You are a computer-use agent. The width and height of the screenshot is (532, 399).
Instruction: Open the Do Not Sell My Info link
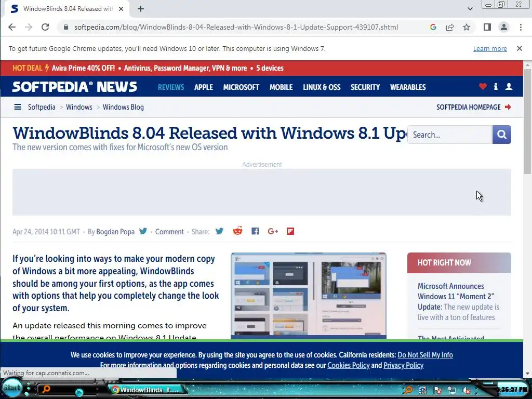coord(425,355)
